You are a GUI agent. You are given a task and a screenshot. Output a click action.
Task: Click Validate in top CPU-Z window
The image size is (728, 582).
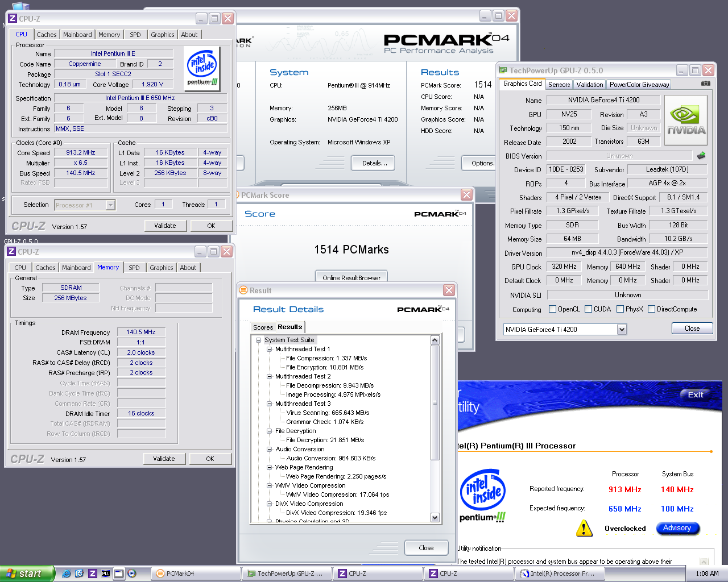point(165,226)
